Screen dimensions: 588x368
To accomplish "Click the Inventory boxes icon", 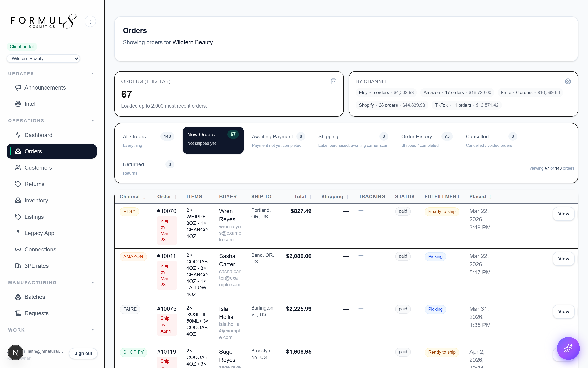I will (18, 200).
